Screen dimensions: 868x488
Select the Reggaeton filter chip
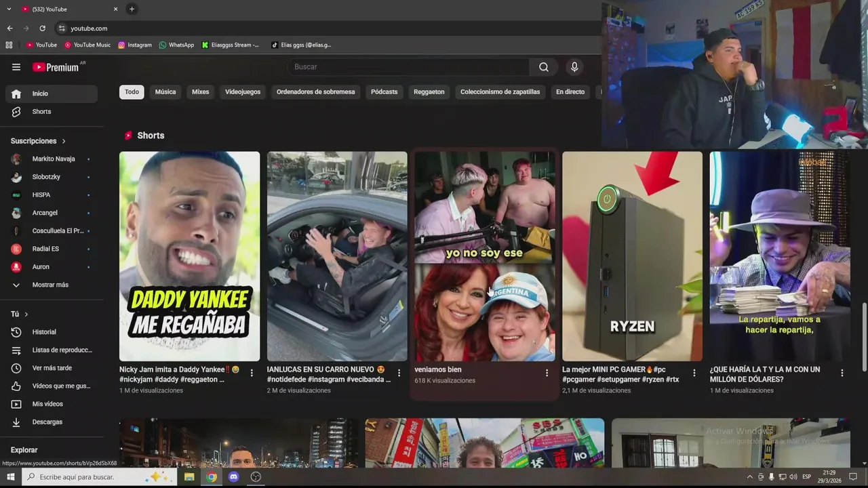tap(429, 92)
